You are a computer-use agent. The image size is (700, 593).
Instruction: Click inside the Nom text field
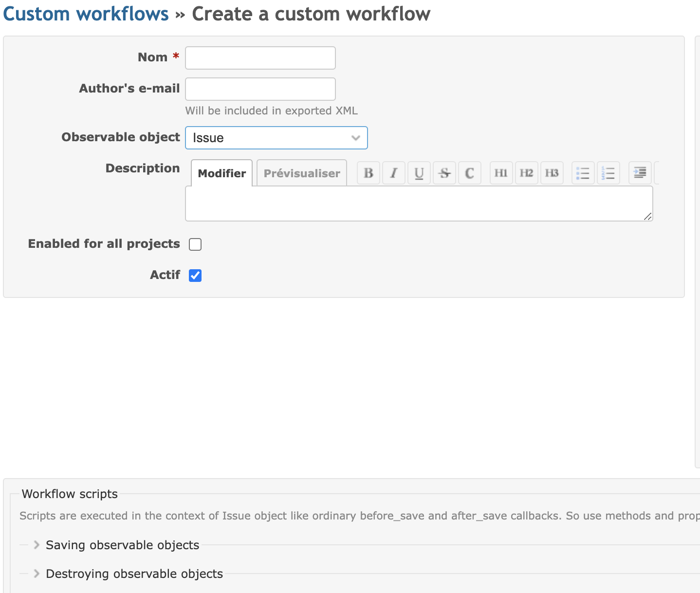(x=260, y=57)
